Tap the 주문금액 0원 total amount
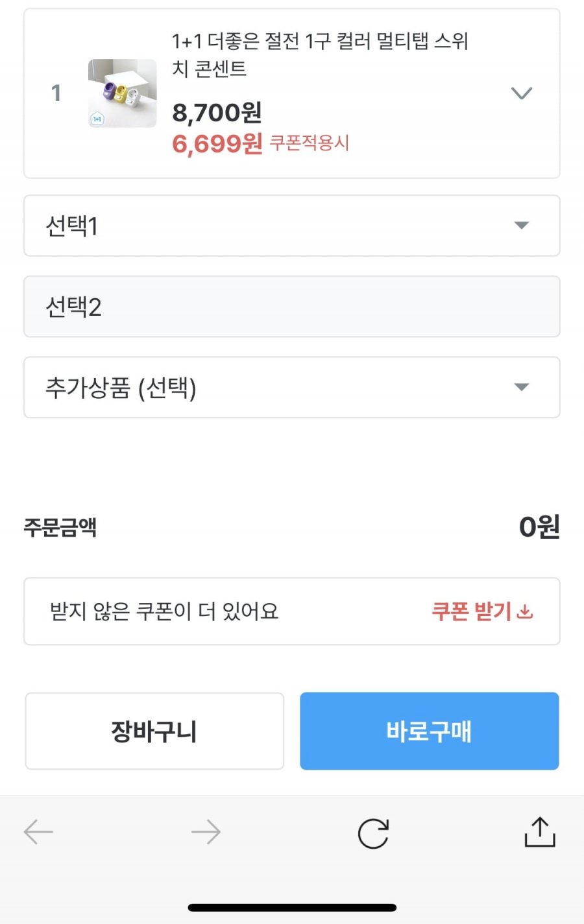 coord(539,527)
